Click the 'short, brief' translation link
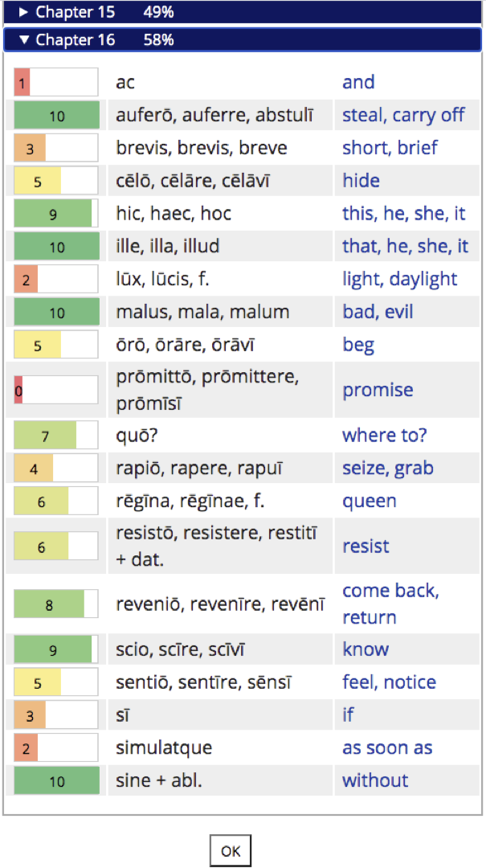 (390, 148)
